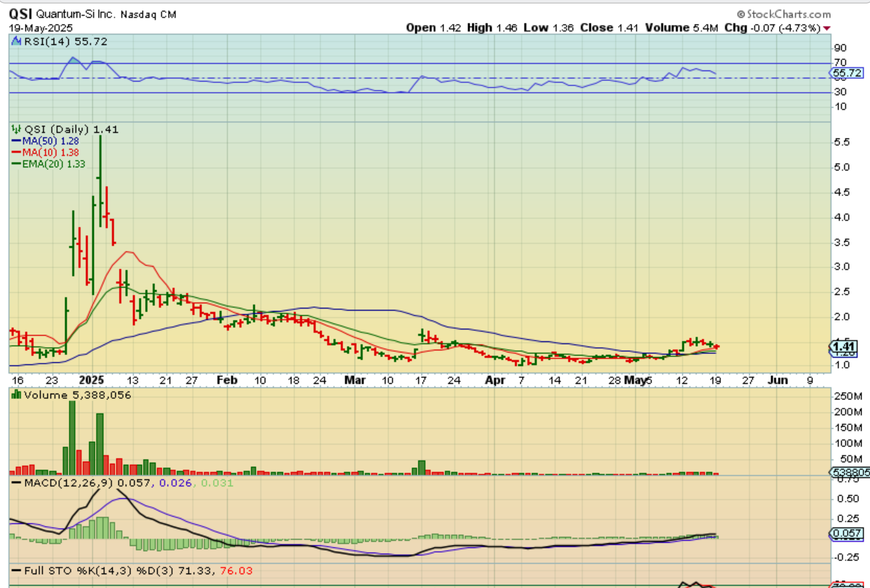The height and width of the screenshot is (588, 870).
Task: Click the Feb label on date axis
Action: tap(227, 380)
